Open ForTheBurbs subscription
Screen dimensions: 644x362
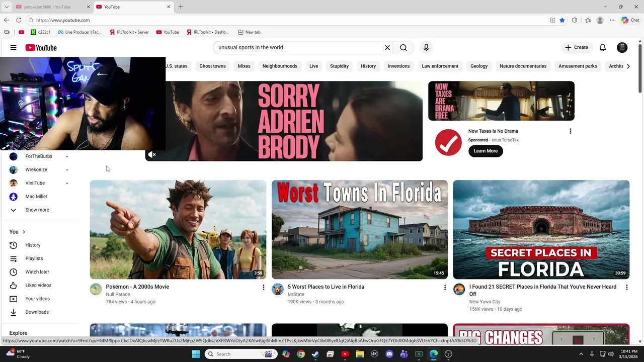[39, 156]
